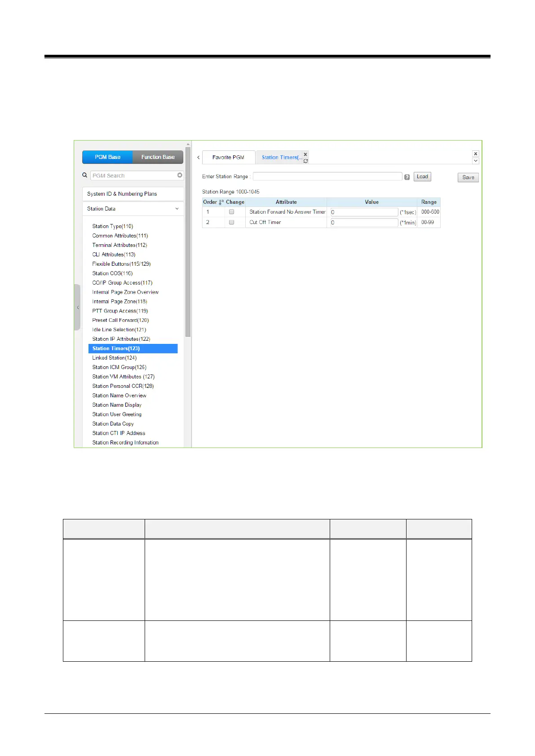The height and width of the screenshot is (756, 535).
Task: Open Station ICM Group(125)
Action: coord(119,368)
